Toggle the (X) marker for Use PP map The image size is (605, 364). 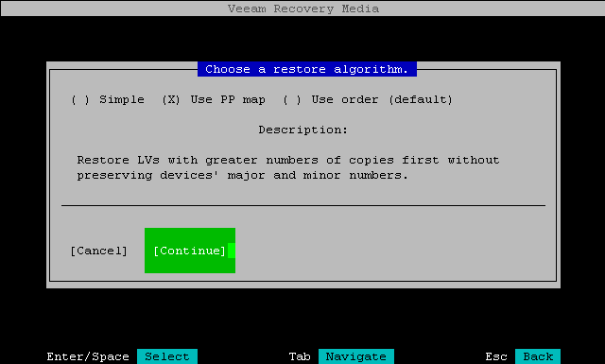point(171,99)
